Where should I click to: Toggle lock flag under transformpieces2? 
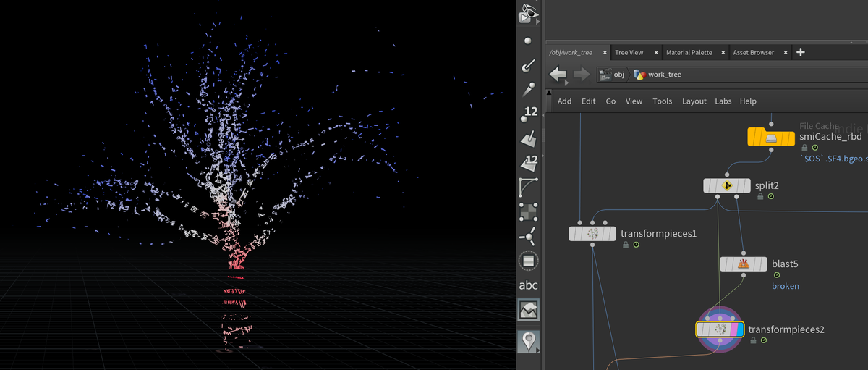(753, 340)
